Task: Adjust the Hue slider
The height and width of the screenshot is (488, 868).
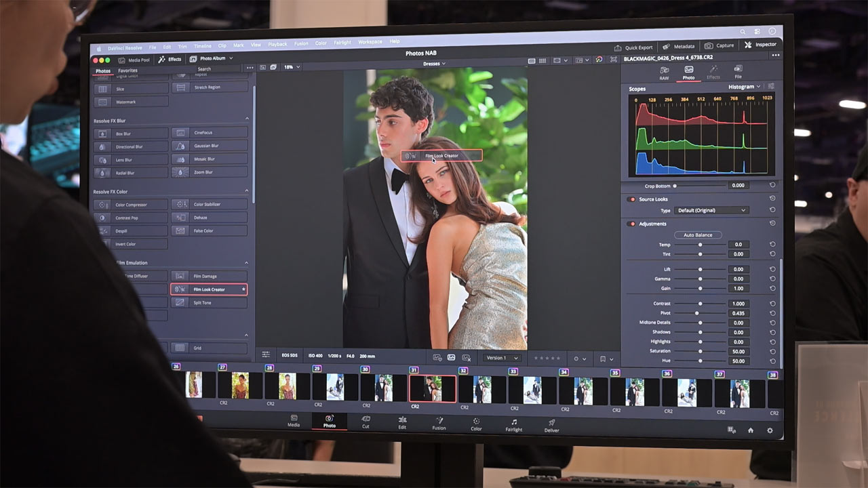Action: click(x=700, y=361)
